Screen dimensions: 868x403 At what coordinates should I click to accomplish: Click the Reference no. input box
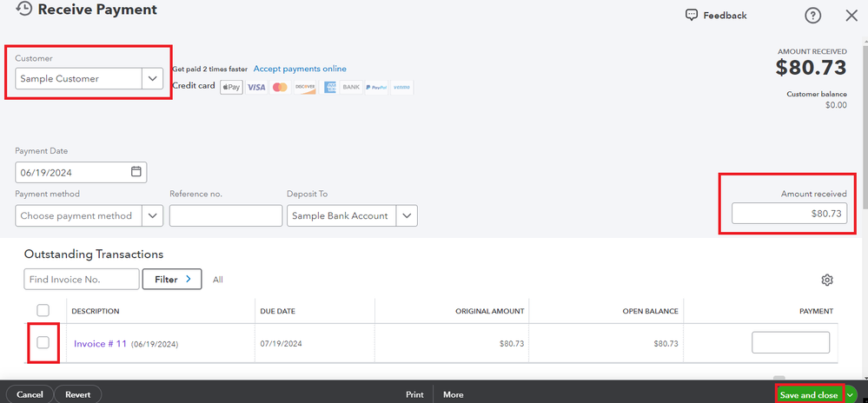point(226,215)
